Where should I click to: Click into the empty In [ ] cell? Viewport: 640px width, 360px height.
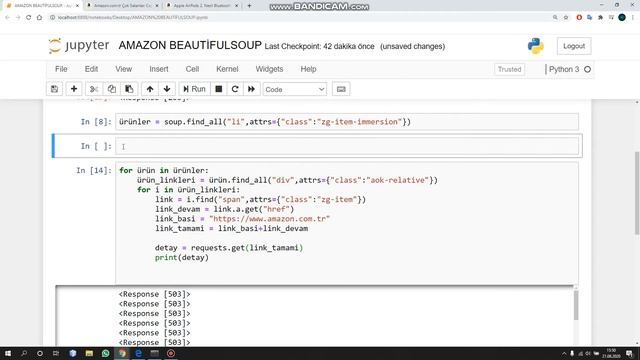(x=347, y=146)
